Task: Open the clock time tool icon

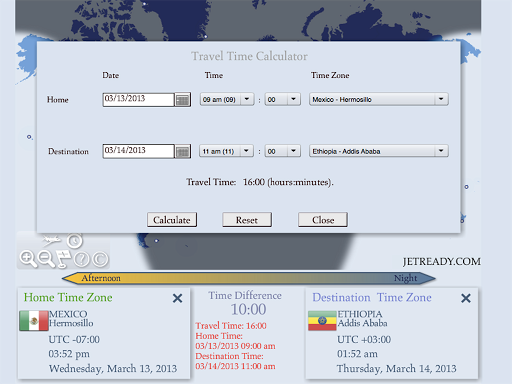Action: [x=75, y=240]
